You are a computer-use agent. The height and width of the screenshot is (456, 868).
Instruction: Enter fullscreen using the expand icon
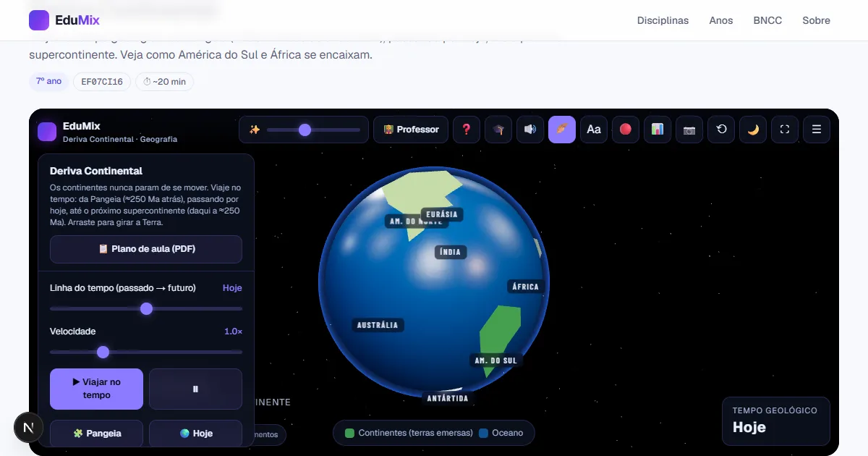pos(785,130)
